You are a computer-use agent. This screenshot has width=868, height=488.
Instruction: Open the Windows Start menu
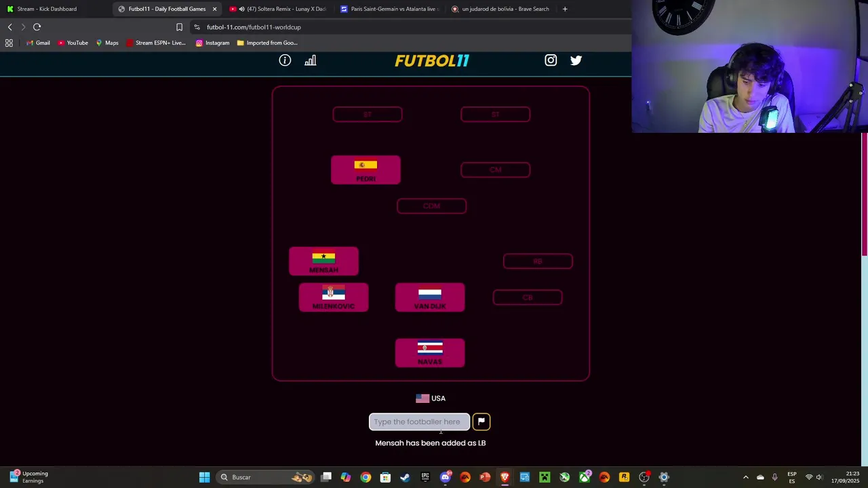click(x=204, y=477)
